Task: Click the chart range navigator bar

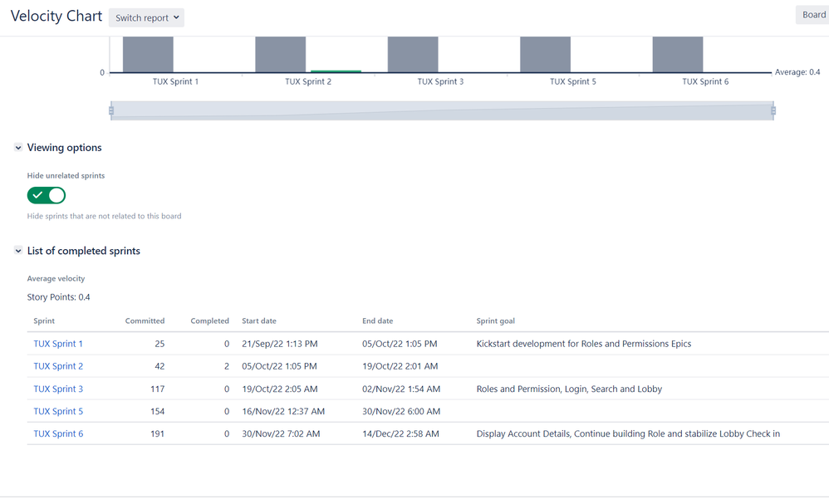Action: (442, 111)
